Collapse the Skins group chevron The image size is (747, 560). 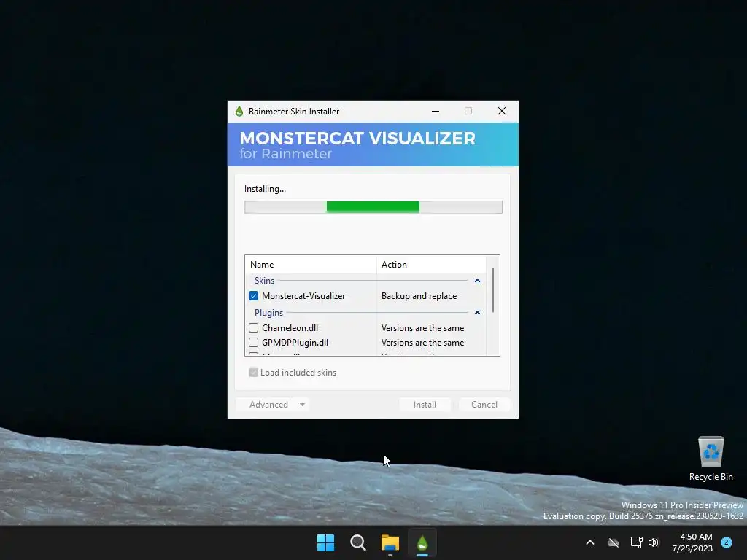(477, 281)
